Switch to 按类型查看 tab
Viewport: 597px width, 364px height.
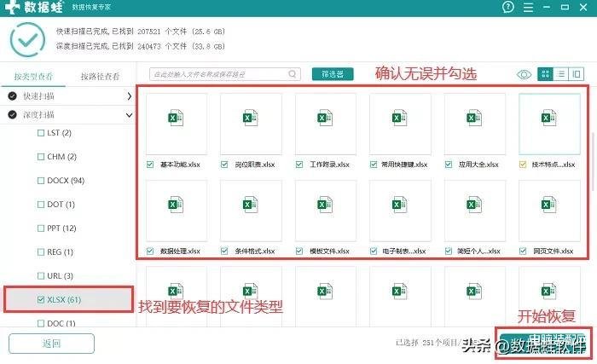33,77
